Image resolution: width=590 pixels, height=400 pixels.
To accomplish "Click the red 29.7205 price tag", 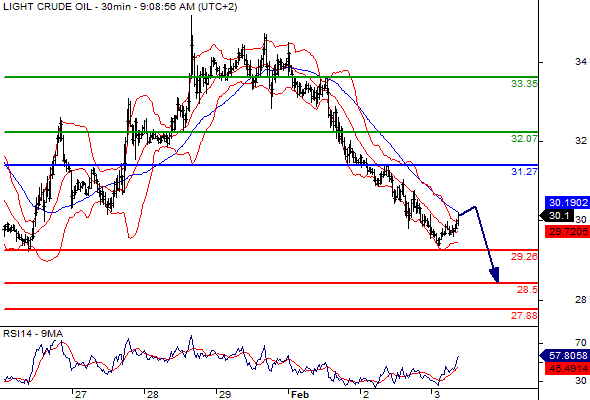I will click(x=567, y=231).
